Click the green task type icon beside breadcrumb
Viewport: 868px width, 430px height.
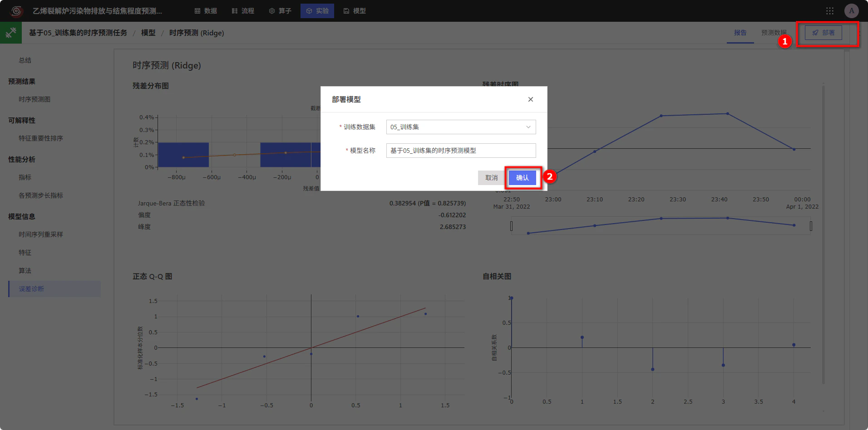[x=11, y=33]
